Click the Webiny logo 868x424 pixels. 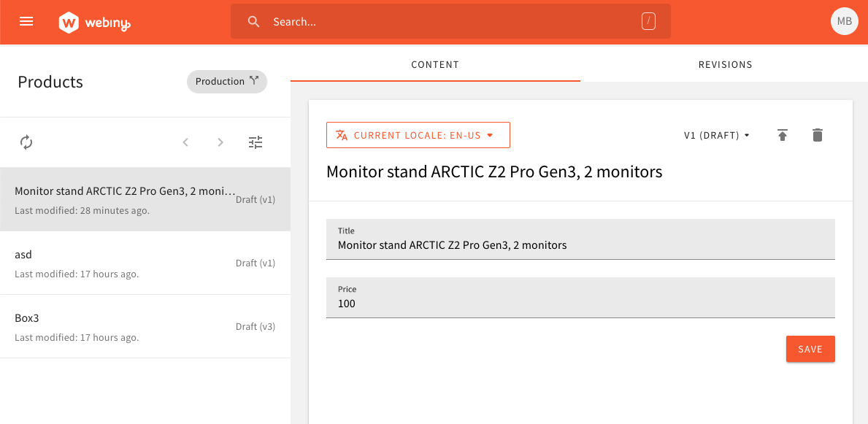pyautogui.click(x=94, y=21)
